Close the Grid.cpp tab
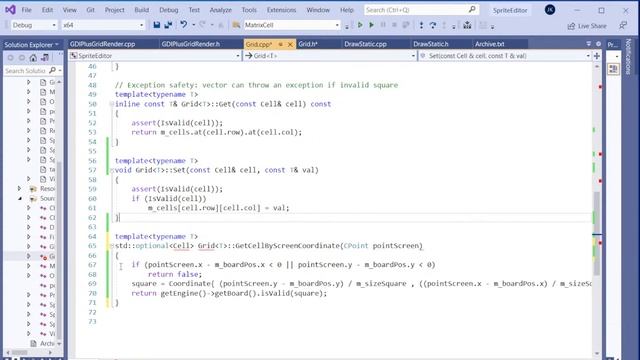This screenshot has height=360, width=640. click(290, 44)
